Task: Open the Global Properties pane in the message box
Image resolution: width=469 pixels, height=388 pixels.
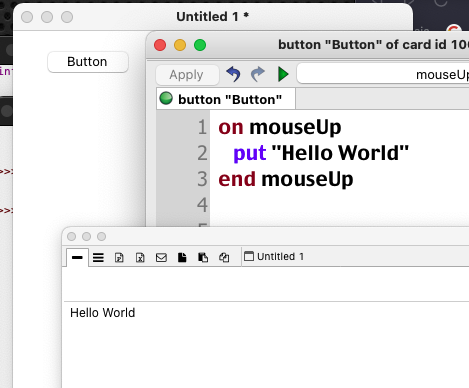Action: click(x=119, y=257)
